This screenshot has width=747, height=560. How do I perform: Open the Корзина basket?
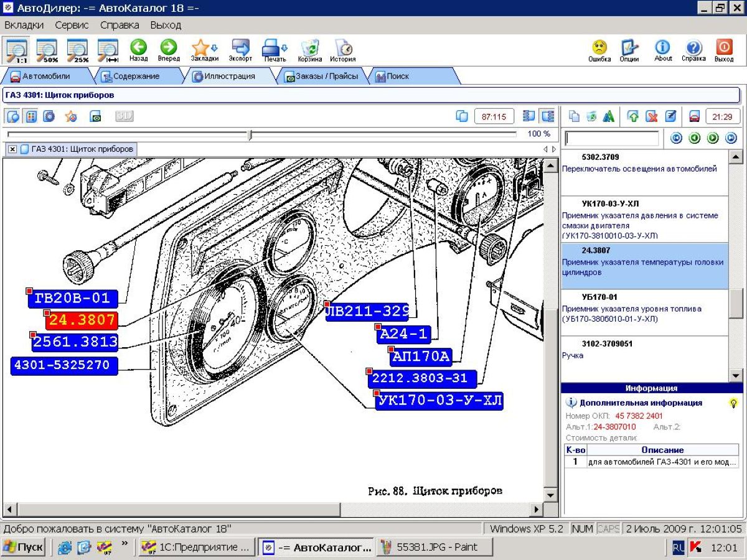point(310,50)
